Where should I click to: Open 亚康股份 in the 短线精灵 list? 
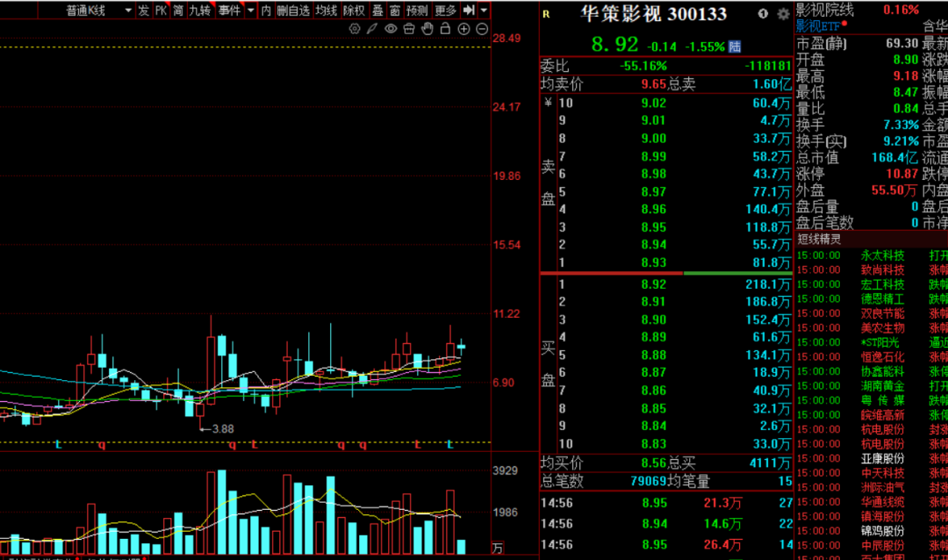coord(883,458)
